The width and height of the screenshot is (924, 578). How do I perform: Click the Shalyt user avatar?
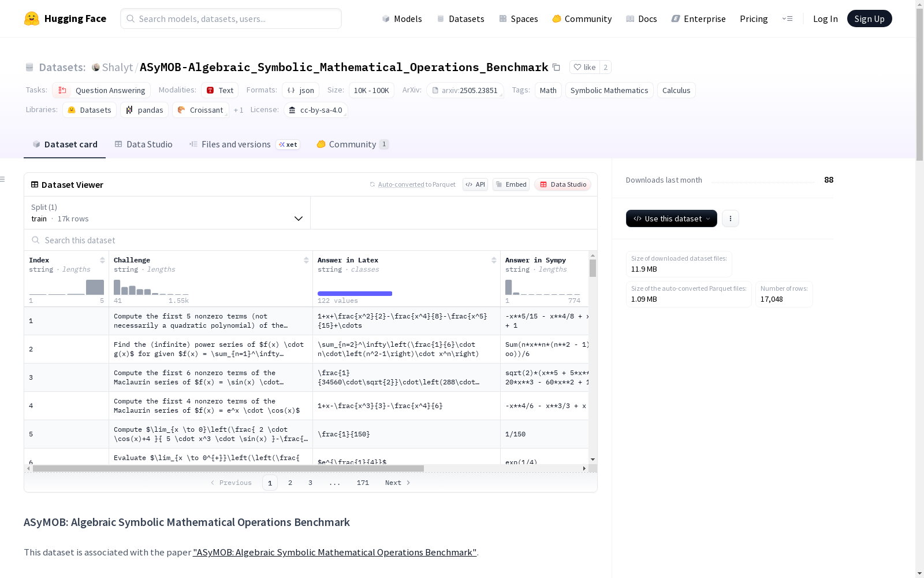point(96,67)
